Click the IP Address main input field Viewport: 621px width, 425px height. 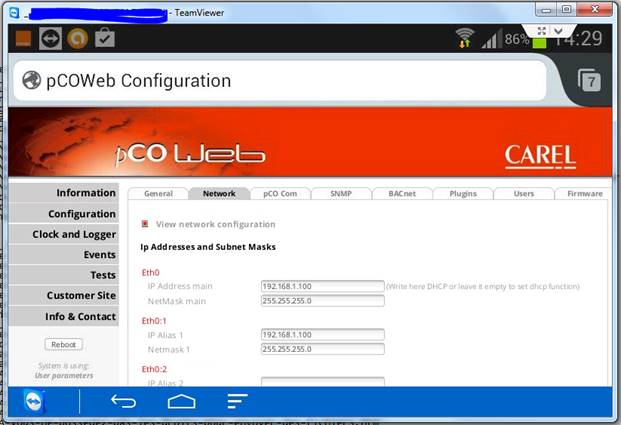[322, 286]
